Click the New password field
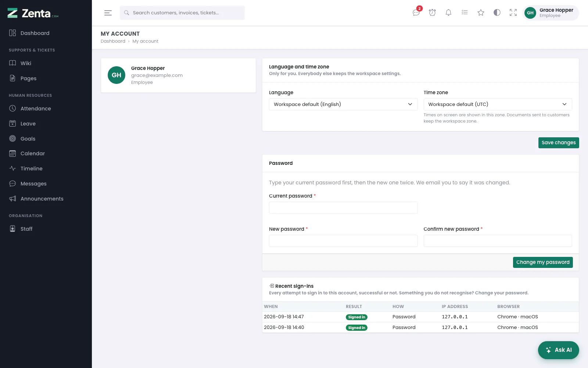The image size is (588, 368). click(x=343, y=241)
